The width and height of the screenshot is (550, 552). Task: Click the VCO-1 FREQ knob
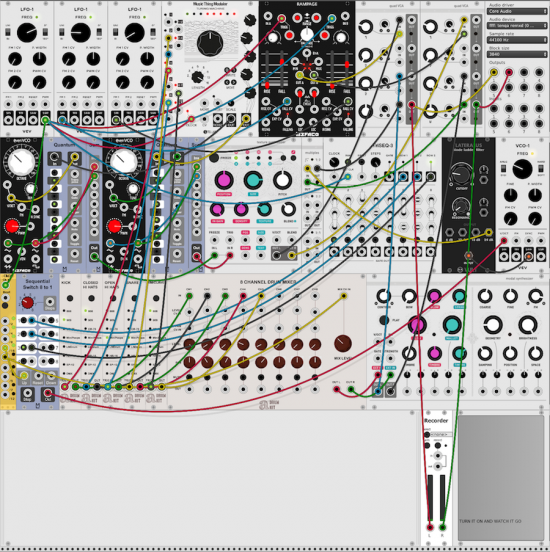522,169
